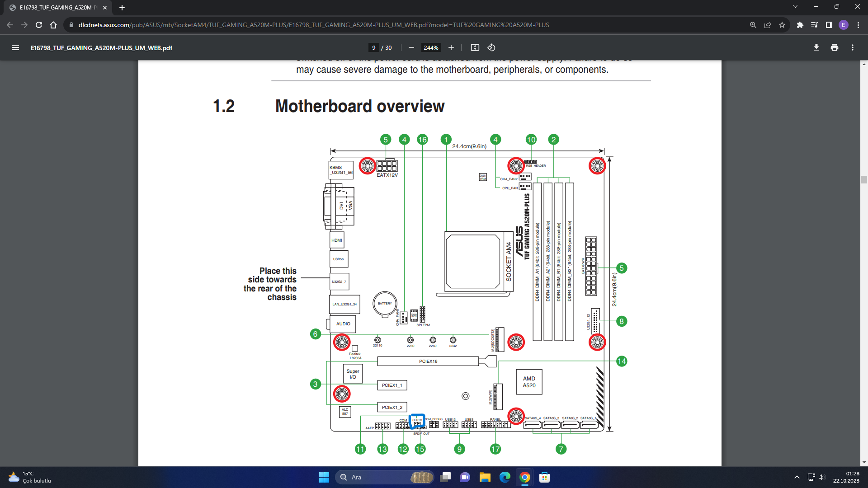Download the PDF file
Image resolution: width=868 pixels, height=488 pixels.
[x=816, y=47]
